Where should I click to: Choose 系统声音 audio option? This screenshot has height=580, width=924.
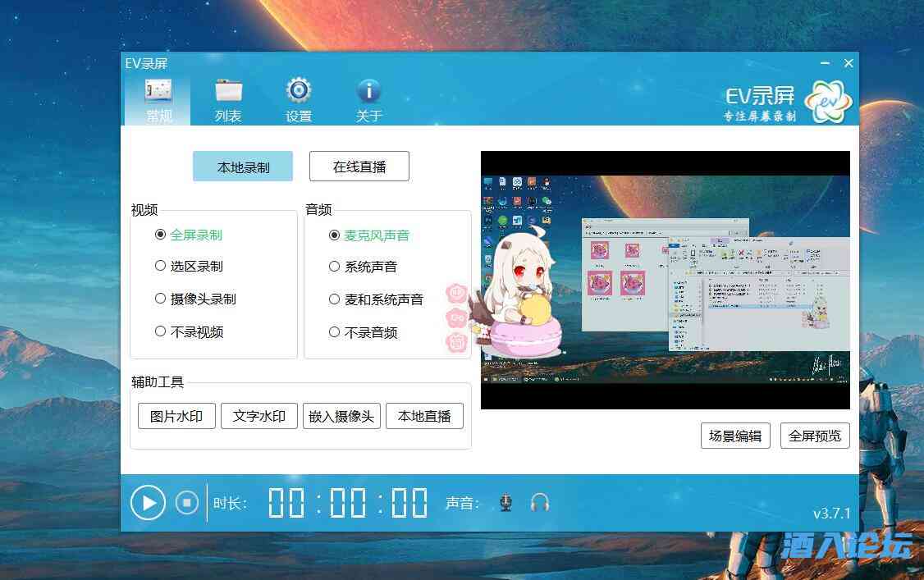(x=363, y=267)
